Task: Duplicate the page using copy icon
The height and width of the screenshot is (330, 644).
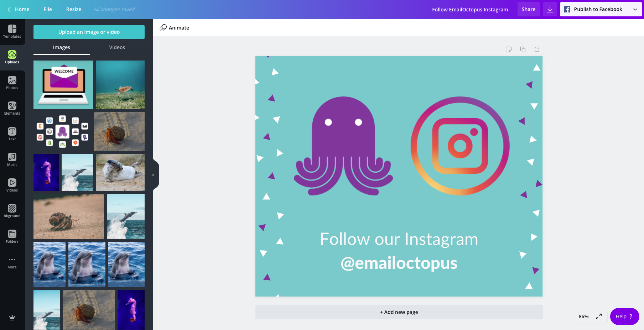Action: point(523,49)
